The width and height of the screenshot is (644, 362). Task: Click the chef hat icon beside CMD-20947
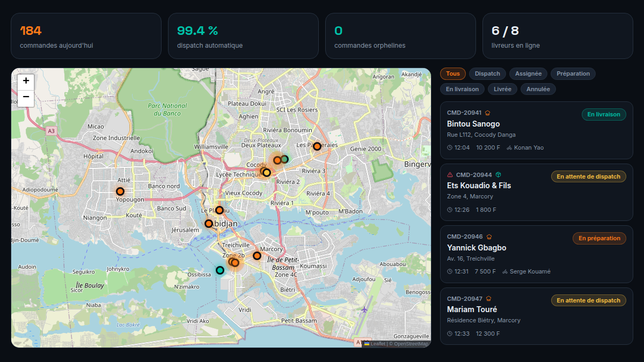tap(489, 299)
